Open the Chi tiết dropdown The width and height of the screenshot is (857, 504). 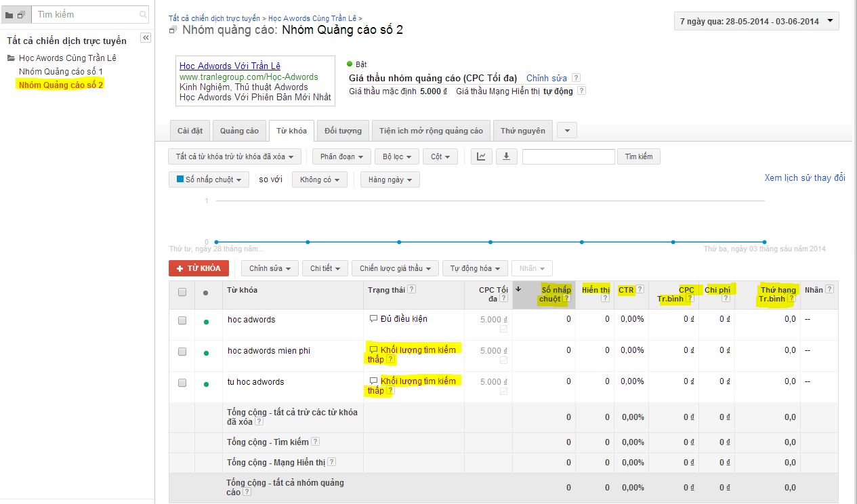point(325,268)
